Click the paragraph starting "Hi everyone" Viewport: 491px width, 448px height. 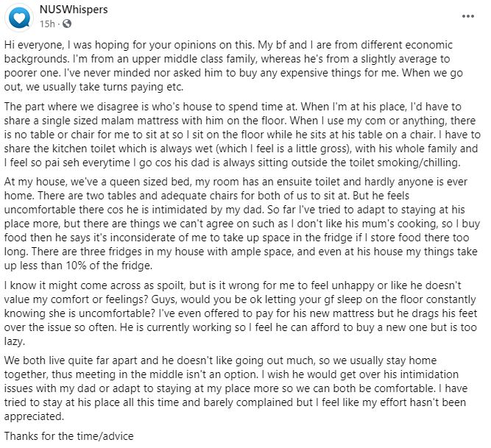233,65
